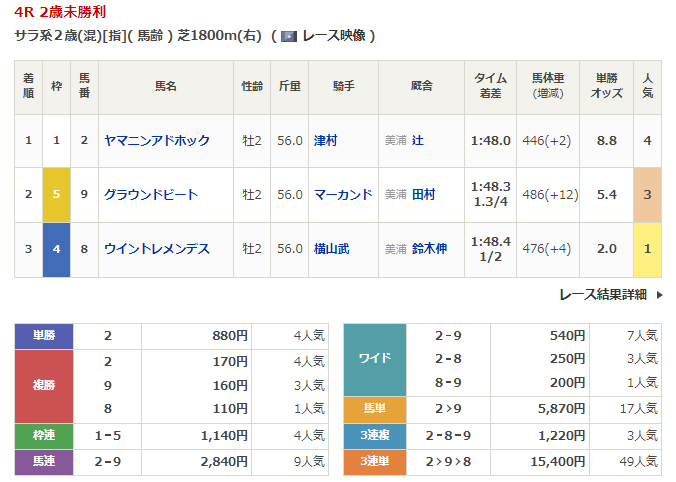The image size is (676, 482).
Task: Open horse ヤマニンアドホック profile
Action: [157, 141]
